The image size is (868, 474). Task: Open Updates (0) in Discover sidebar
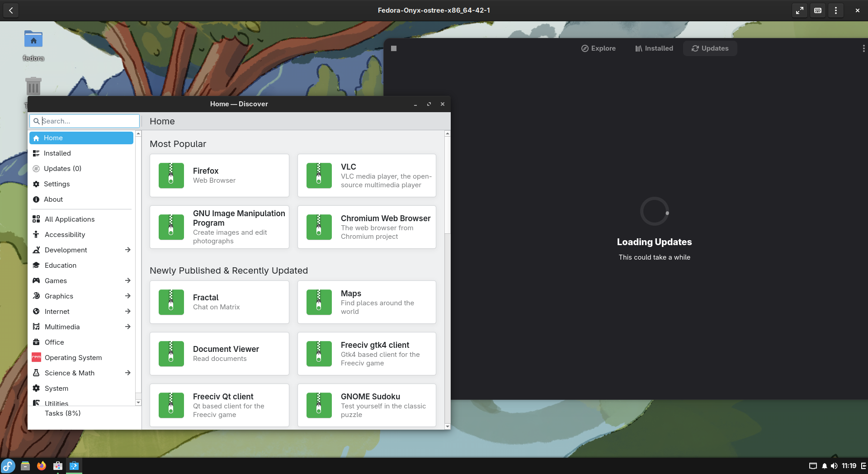81,169
